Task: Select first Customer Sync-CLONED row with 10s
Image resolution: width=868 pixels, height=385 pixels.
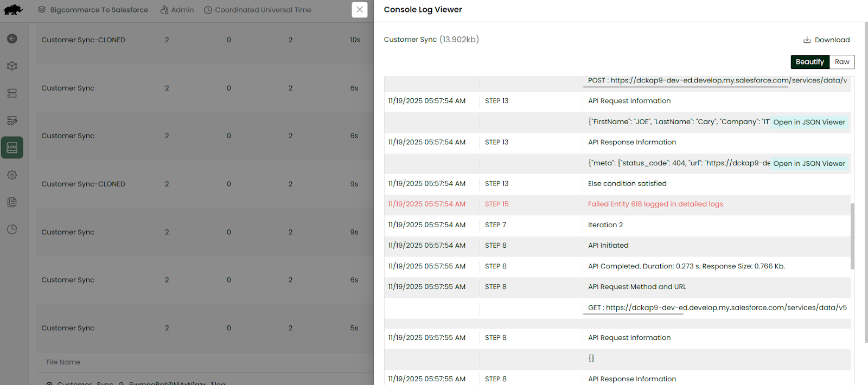Action: click(83, 40)
